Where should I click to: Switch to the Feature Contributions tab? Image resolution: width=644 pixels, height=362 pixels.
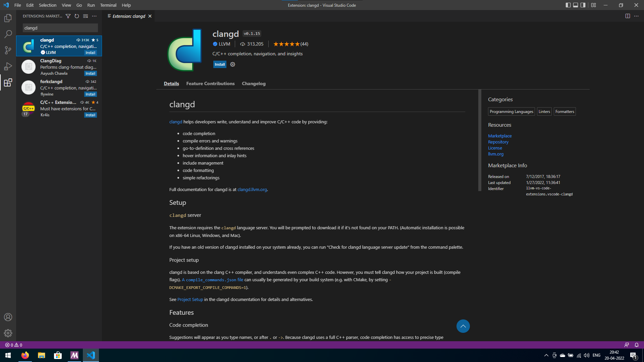(x=210, y=83)
